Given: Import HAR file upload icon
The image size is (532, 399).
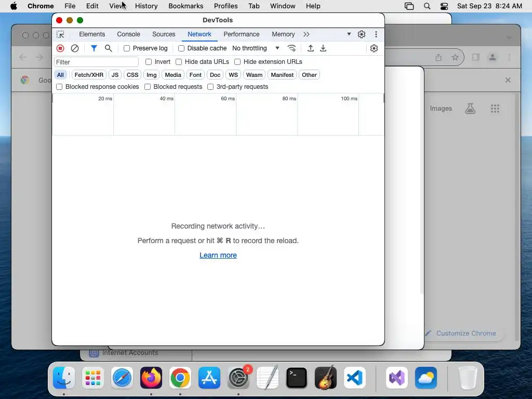Looking at the screenshot, I should tap(311, 48).
